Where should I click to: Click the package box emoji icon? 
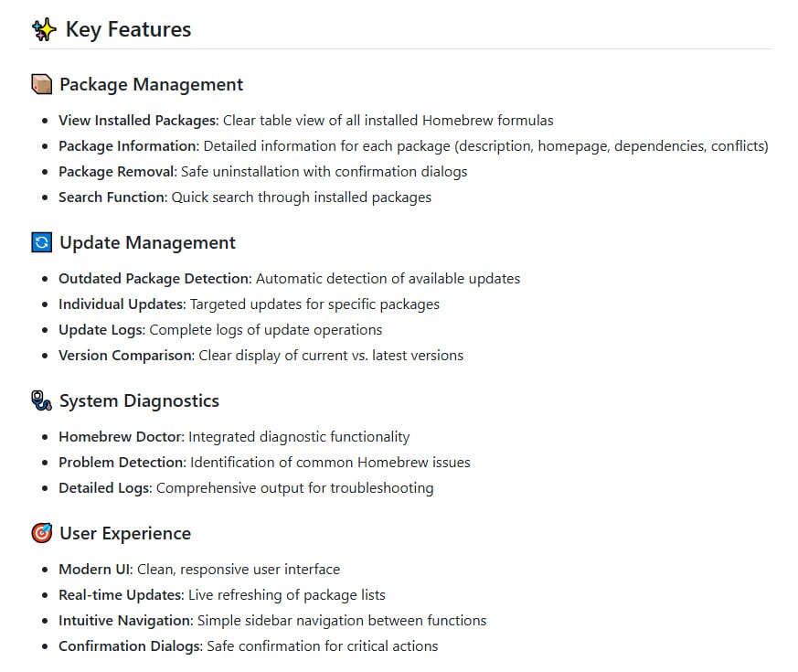pyautogui.click(x=42, y=85)
